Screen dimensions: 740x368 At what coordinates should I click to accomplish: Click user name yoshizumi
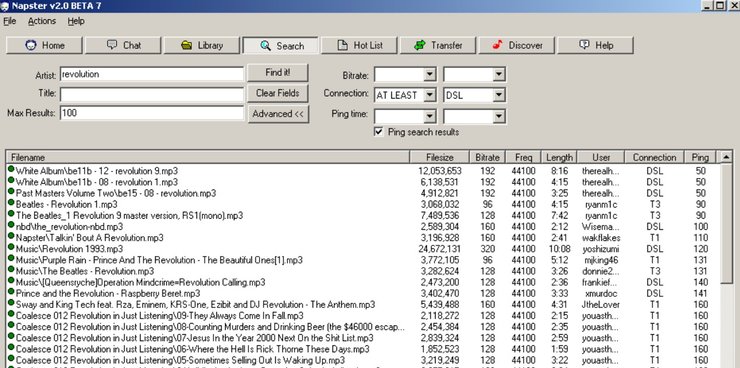pos(601,249)
